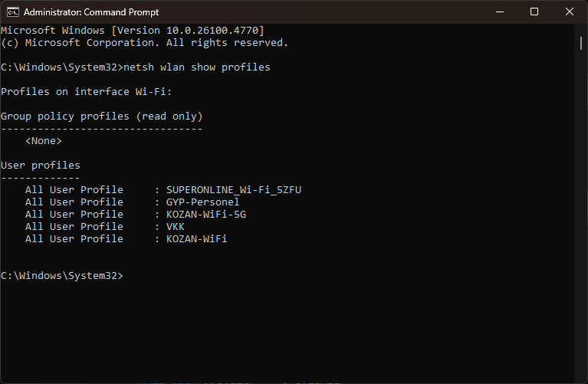This screenshot has height=384, width=588.
Task: Click the last C:\Windows\System32> prompt line
Action: (x=61, y=275)
